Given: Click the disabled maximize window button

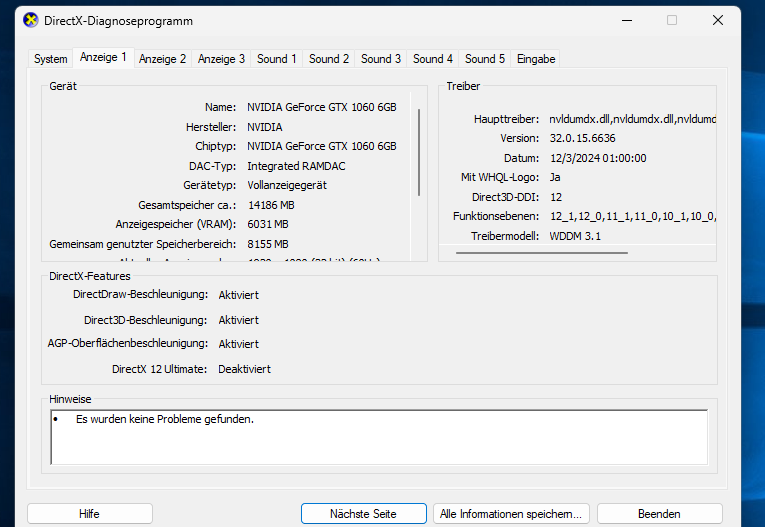Looking at the screenshot, I should 672,20.
